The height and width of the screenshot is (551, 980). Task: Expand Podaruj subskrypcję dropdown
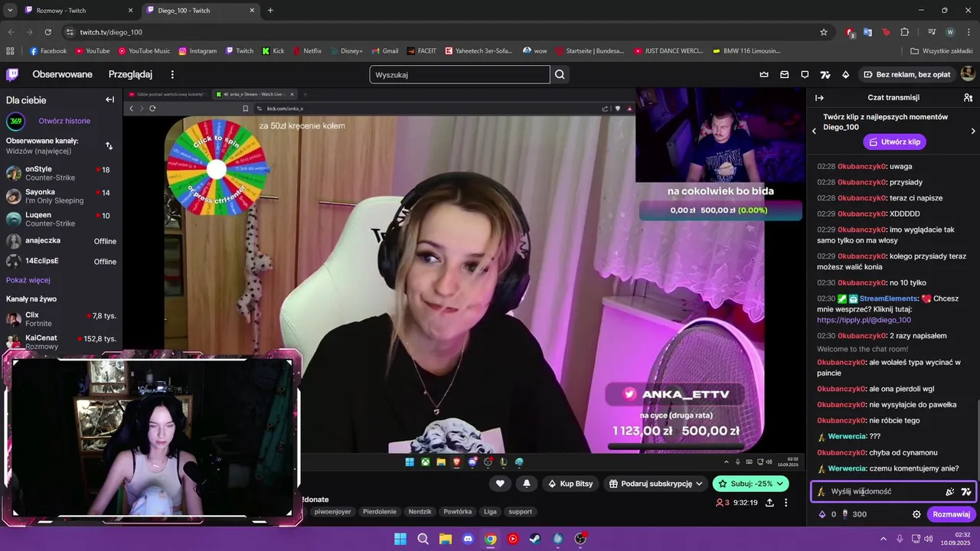pos(699,484)
